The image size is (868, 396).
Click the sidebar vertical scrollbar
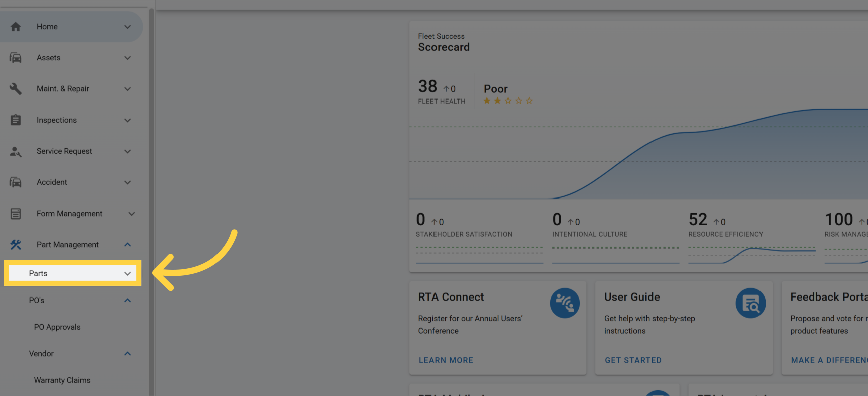[151, 201]
